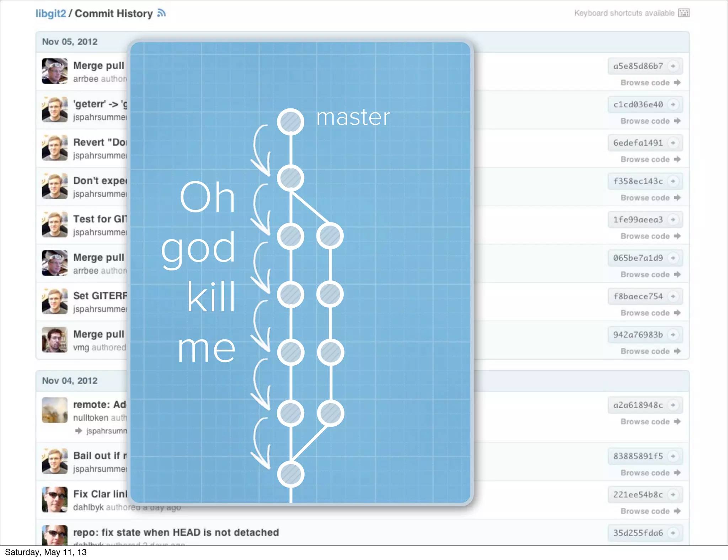Click the Keyboard shortcuts available text
This screenshot has width=728, height=560.
[624, 13]
